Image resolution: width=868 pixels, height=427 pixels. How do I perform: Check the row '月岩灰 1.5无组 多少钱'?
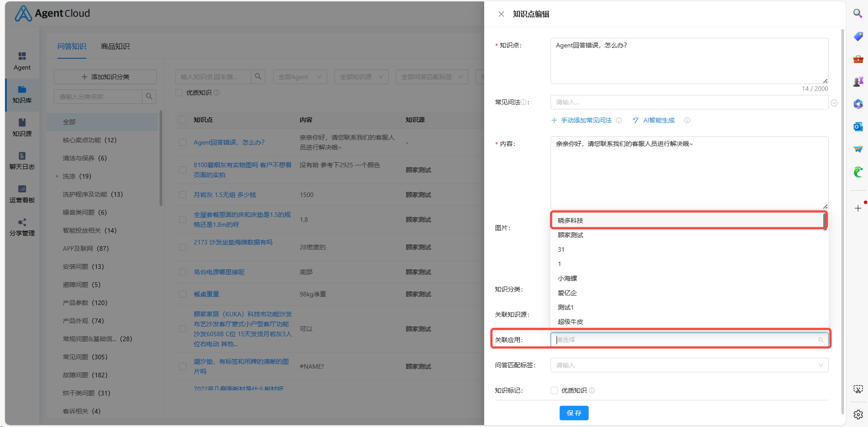[183, 195]
